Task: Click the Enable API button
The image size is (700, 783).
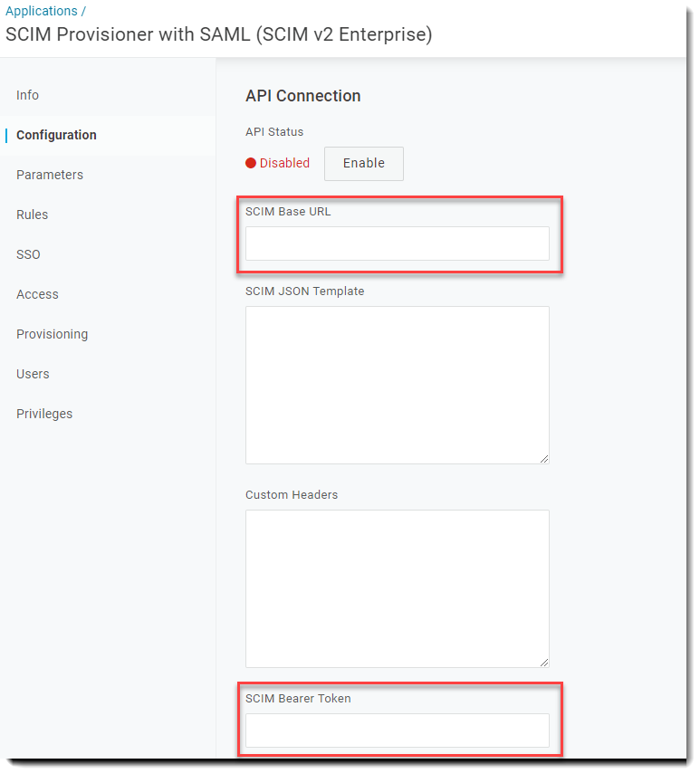Action: click(364, 163)
